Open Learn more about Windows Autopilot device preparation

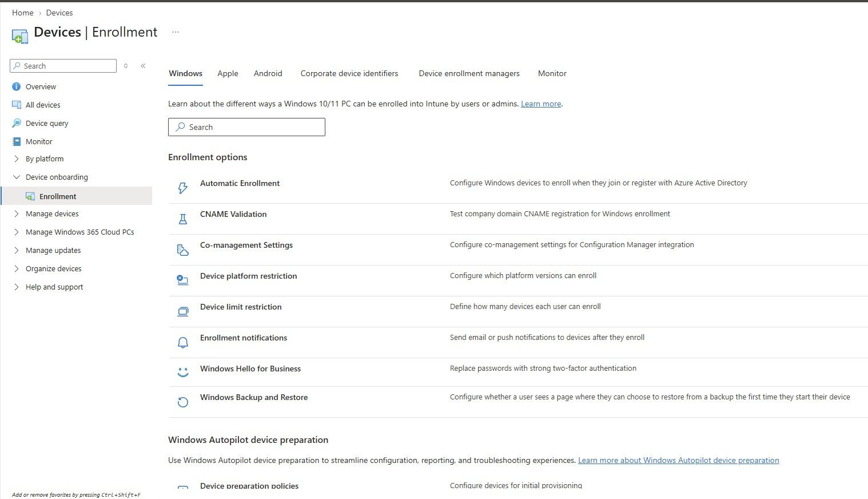pos(679,461)
